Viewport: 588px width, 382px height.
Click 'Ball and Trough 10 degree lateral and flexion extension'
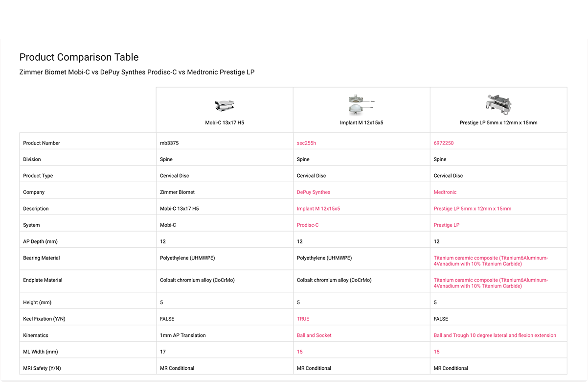(x=495, y=335)
